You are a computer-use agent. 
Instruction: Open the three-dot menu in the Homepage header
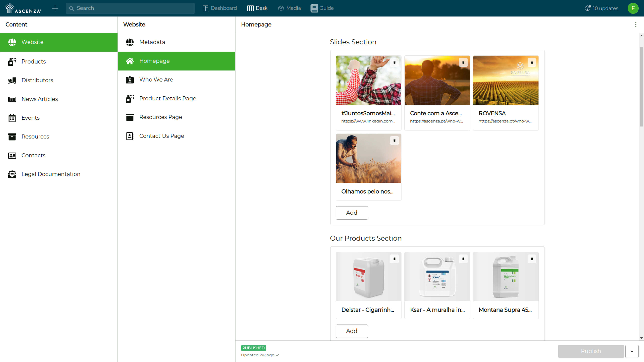point(635,24)
